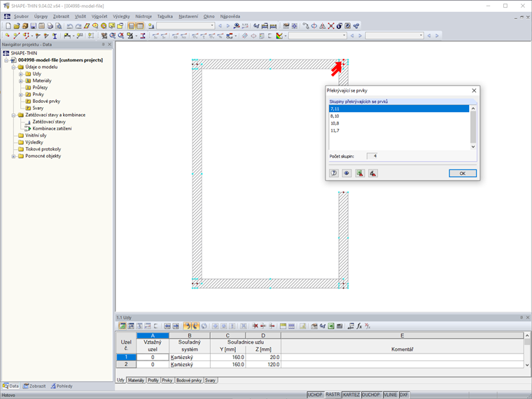Collapse Zatěžovací stavy a kombinace node
This screenshot has height=399, width=532.
click(13, 115)
